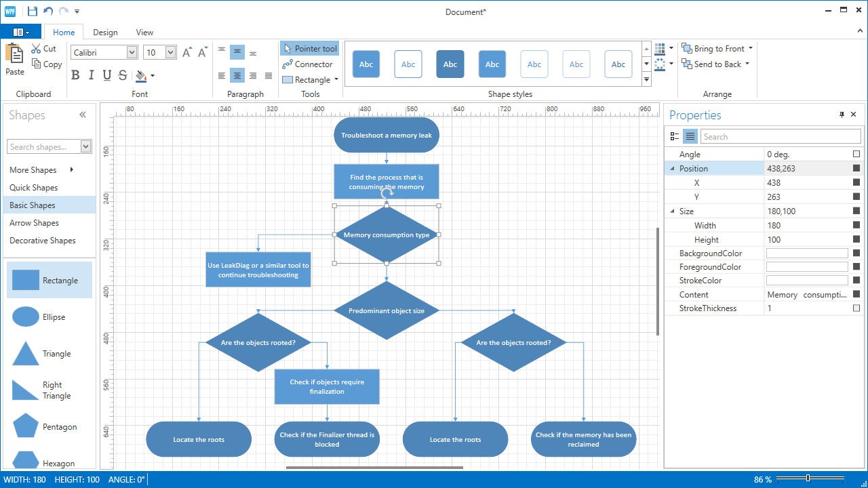Open the quick access toolbar customize dropdown
The width and height of the screenshot is (868, 488).
point(77,12)
